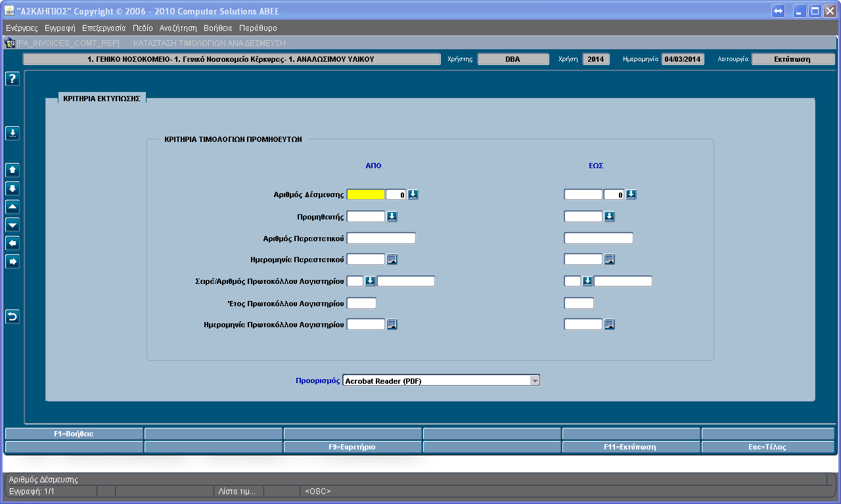The image size is (841, 504).
Task: Click the sidebar down-arrow list icon below help
Action: (12, 133)
